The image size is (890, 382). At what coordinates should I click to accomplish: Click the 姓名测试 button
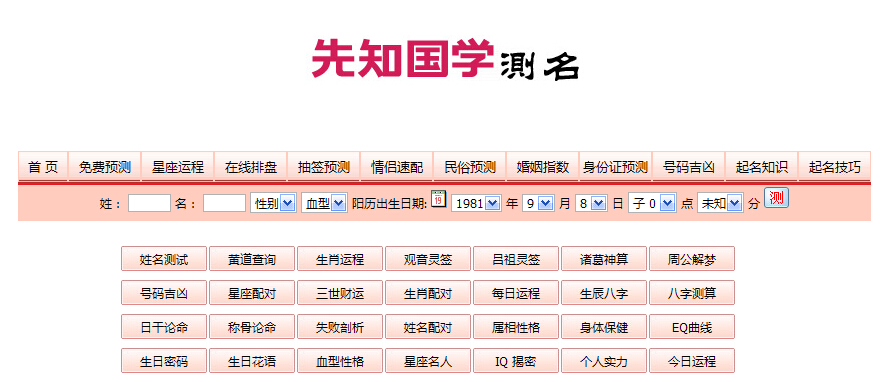(164, 259)
